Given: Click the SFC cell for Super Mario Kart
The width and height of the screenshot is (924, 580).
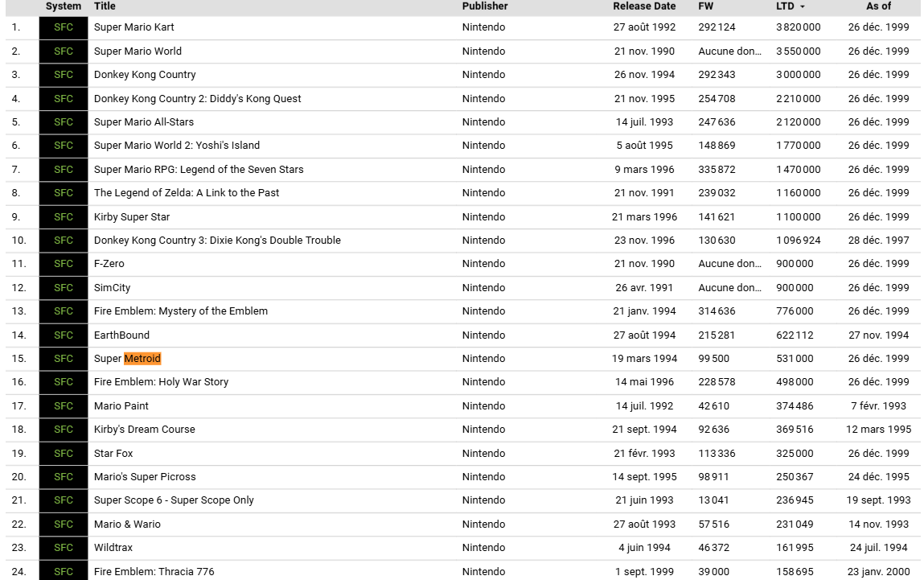Looking at the screenshot, I should click(x=64, y=27).
